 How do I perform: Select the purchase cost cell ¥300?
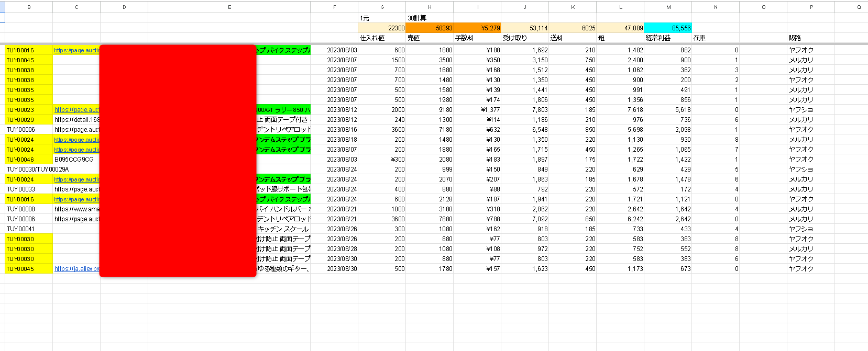click(382, 160)
